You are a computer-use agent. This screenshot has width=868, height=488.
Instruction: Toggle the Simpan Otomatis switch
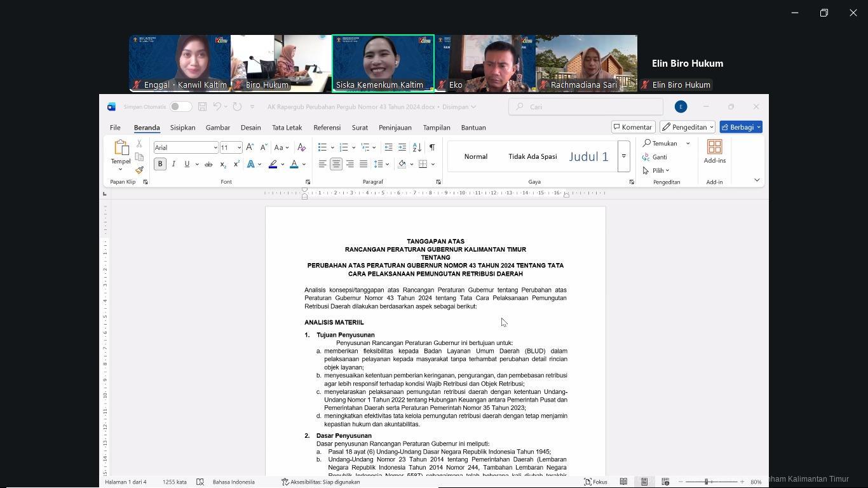180,107
